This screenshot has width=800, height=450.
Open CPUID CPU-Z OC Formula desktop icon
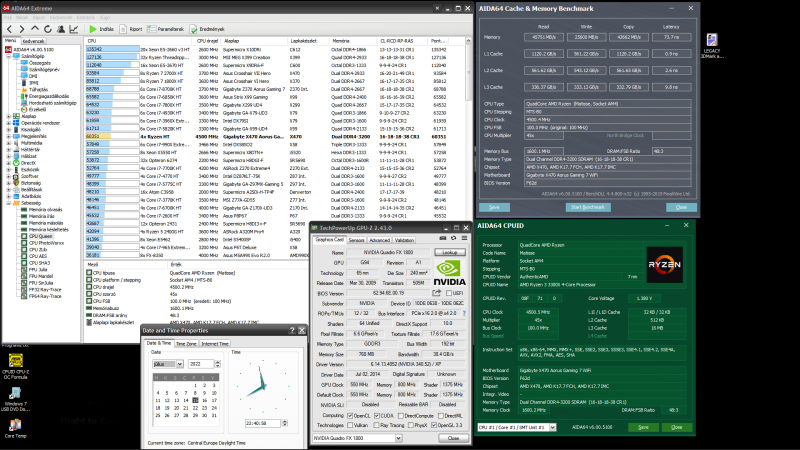tap(15, 366)
